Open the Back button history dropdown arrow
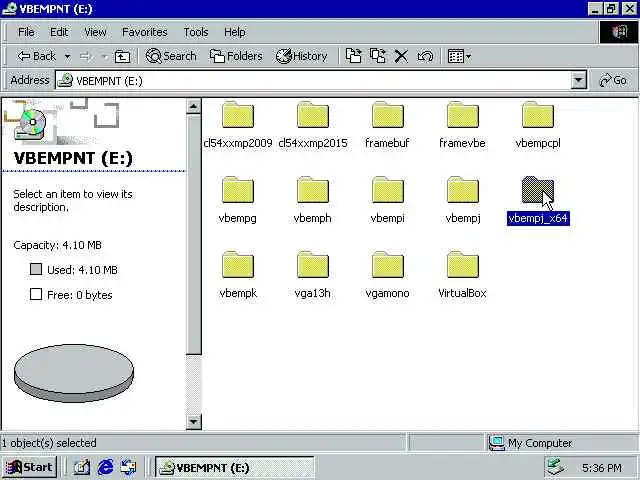Viewport: 640px width, 480px height. [x=67, y=56]
